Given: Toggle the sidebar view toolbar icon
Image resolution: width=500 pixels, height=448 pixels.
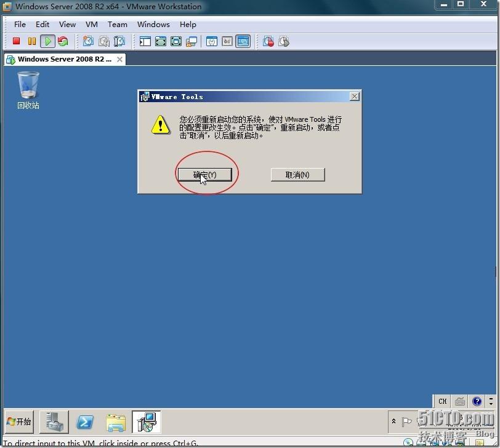Looking at the screenshot, I should [145, 41].
